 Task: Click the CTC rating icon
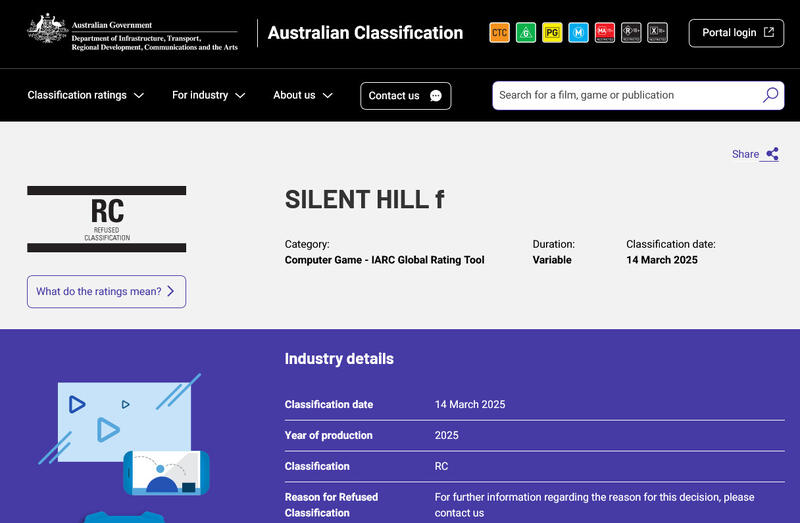tap(499, 33)
